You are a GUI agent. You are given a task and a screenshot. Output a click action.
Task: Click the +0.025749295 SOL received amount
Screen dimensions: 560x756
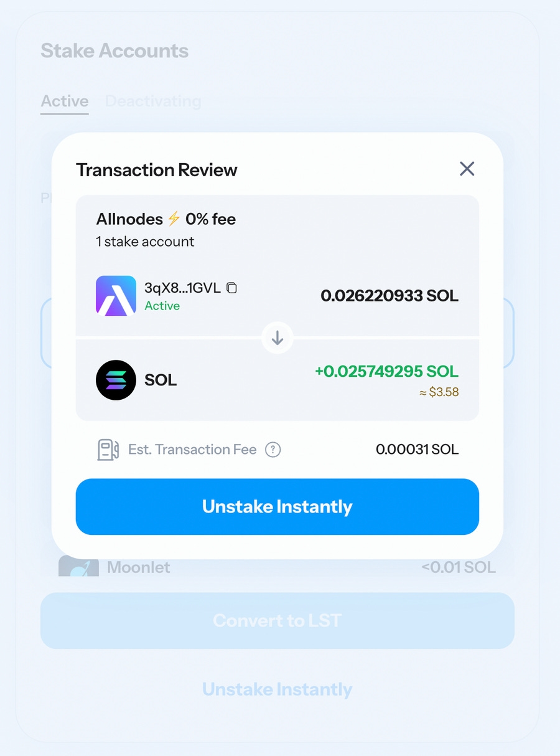pos(386,371)
